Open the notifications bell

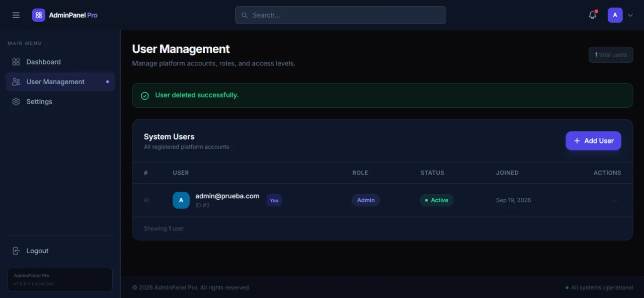593,15
